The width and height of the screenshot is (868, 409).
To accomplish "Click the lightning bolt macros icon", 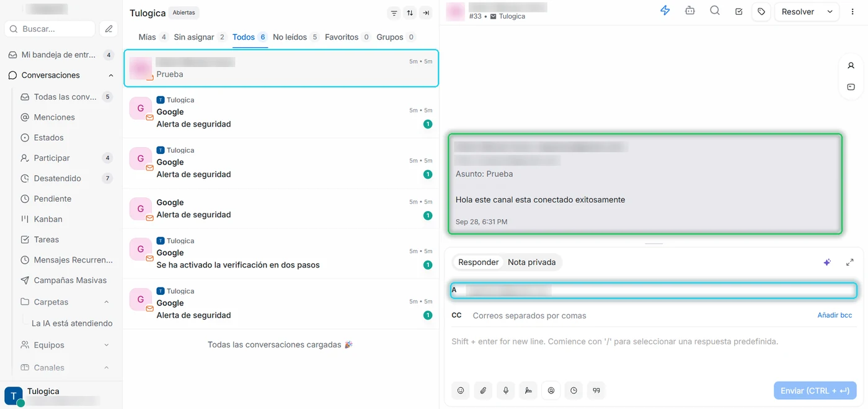I will (665, 11).
